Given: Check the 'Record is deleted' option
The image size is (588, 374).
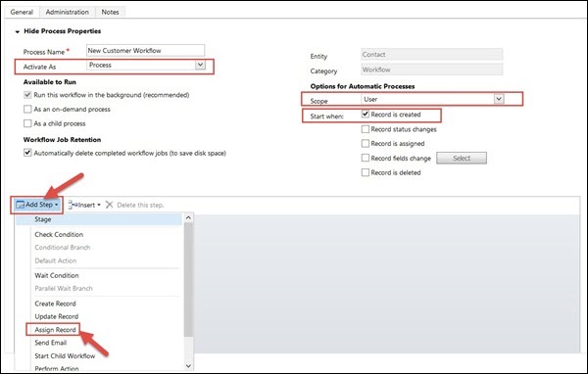Looking at the screenshot, I should pos(366,172).
